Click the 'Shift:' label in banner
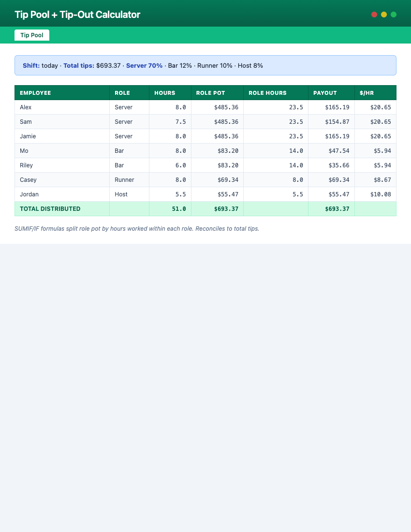411x532 pixels. tap(31, 65)
